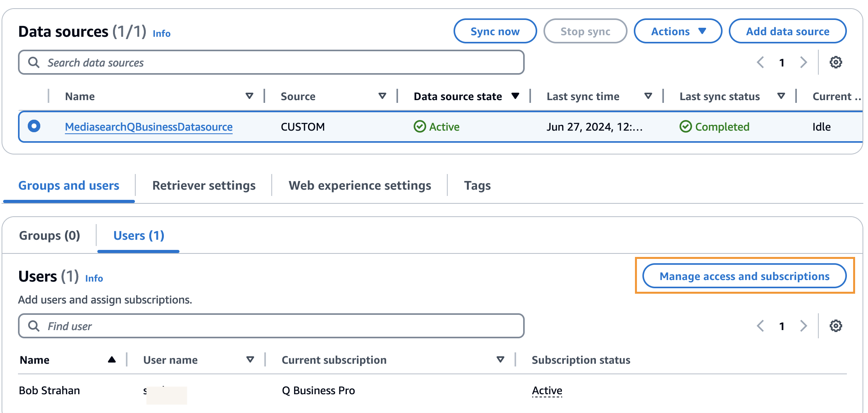The width and height of the screenshot is (868, 413).
Task: Open the MediasearchQBusinessDatasource link
Action: coord(149,127)
